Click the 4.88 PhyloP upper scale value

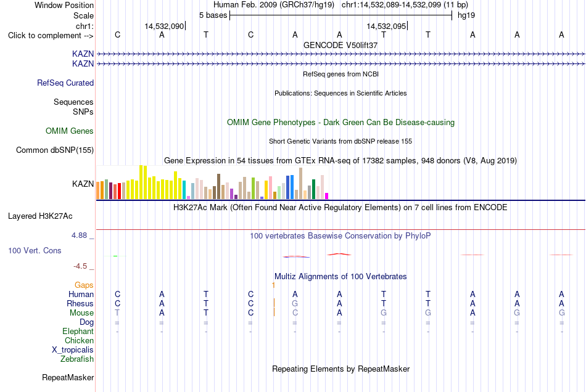click(79, 235)
